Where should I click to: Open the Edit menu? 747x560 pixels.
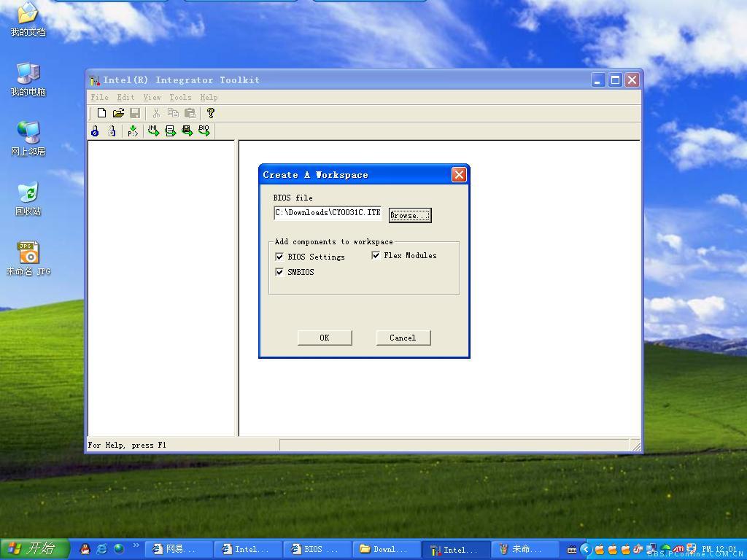[125, 97]
